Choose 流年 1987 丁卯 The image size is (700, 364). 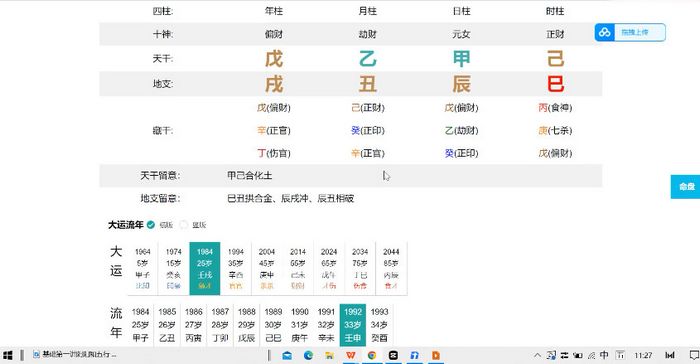pyautogui.click(x=220, y=325)
